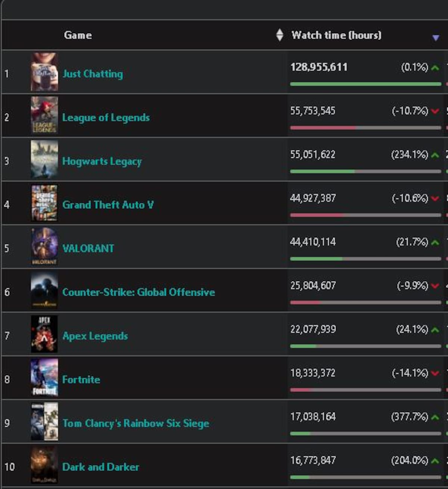
Task: Sort by the Game column arrows
Action: [x=280, y=35]
